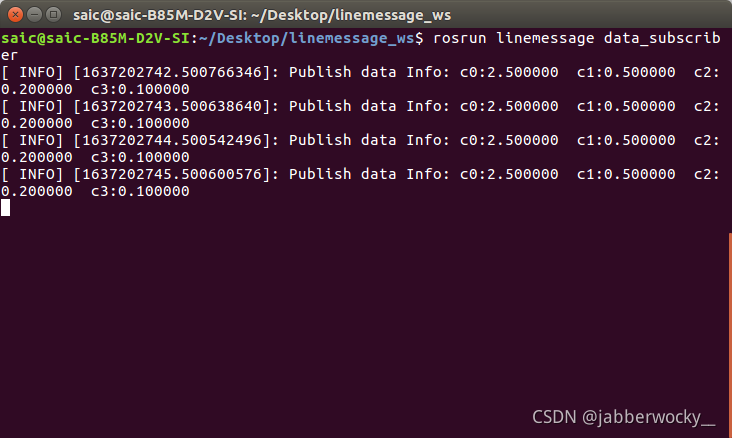The image size is (732, 438).
Task: Click the CSDN @jabberwocky__ watermark
Action: click(624, 417)
